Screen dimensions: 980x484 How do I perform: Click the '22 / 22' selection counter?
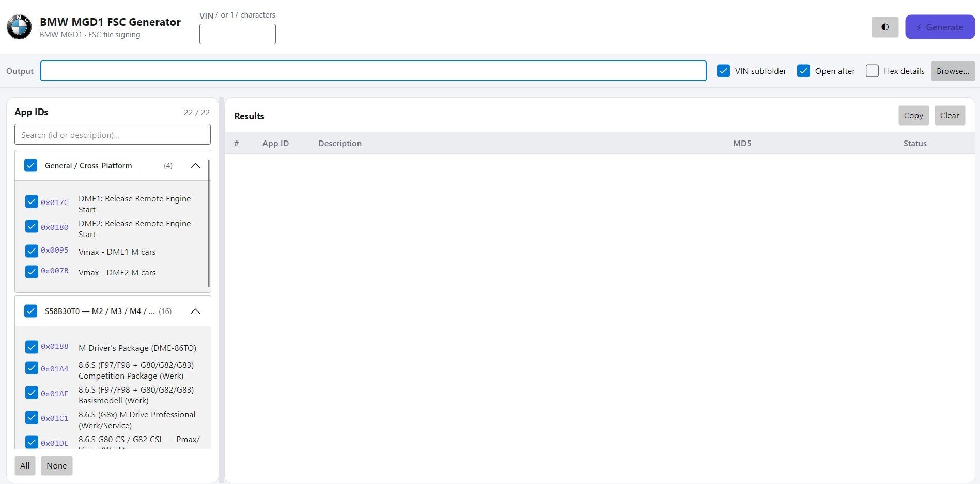pos(197,112)
